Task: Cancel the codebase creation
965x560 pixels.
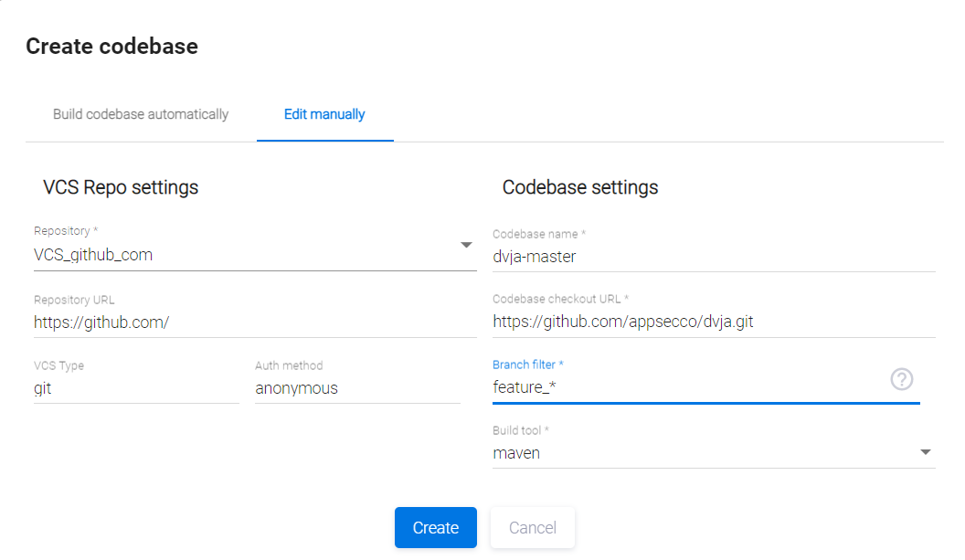Action: (x=532, y=527)
